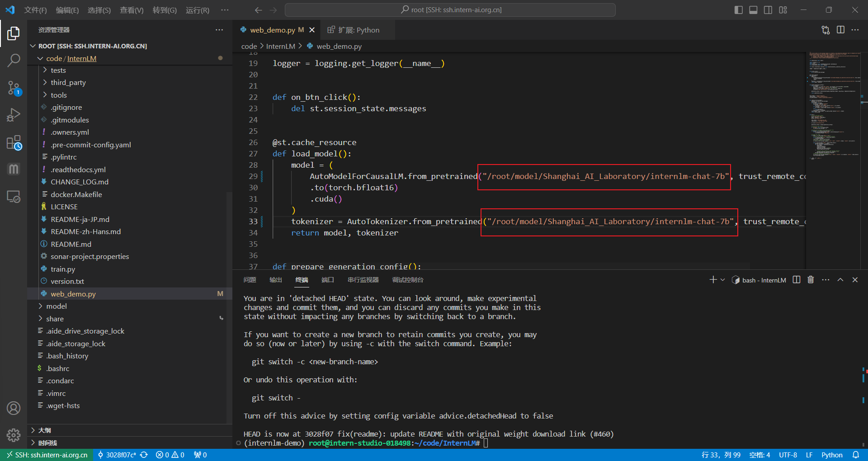Open terminal launch profile dropdown arrow
Screen dimensions: 868x461
point(722,280)
